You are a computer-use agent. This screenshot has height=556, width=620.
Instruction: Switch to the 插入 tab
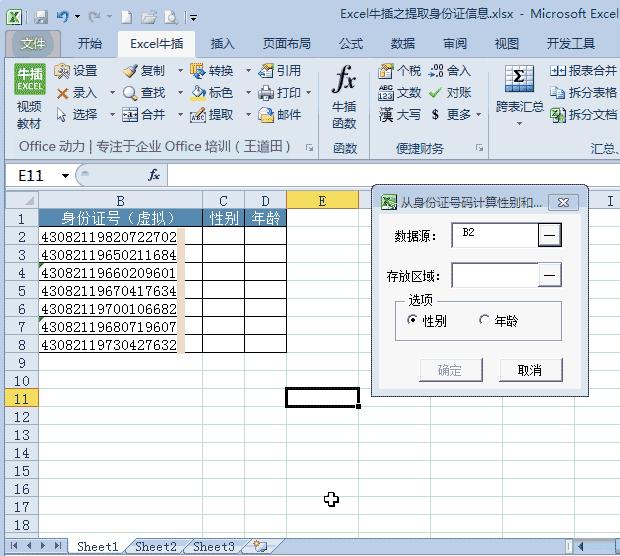point(223,43)
